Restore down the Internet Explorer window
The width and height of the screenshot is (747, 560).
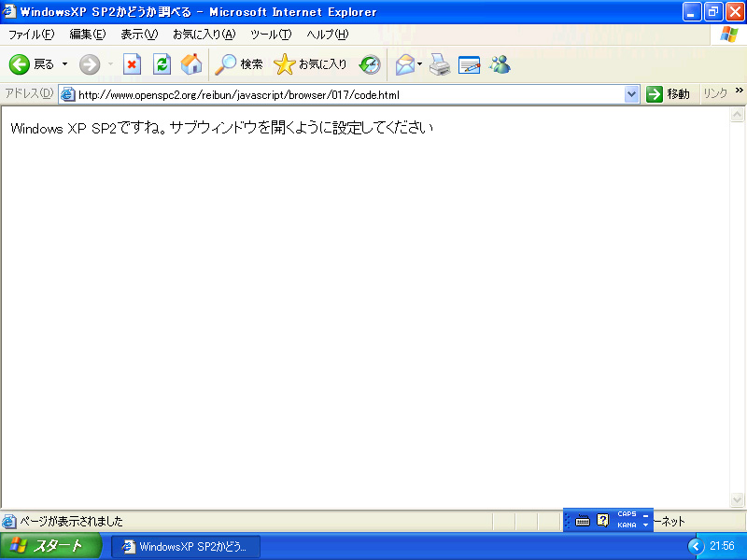[x=713, y=12]
